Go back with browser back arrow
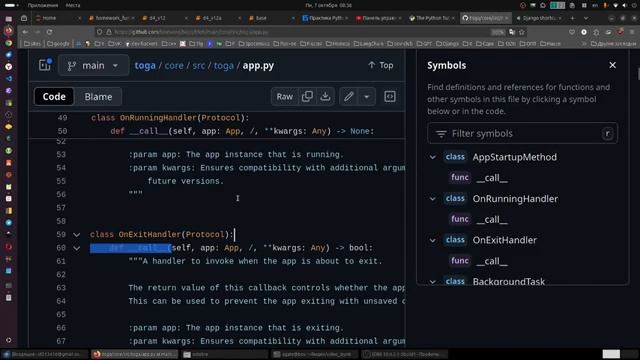This screenshot has height=360, width=640. (x=25, y=32)
